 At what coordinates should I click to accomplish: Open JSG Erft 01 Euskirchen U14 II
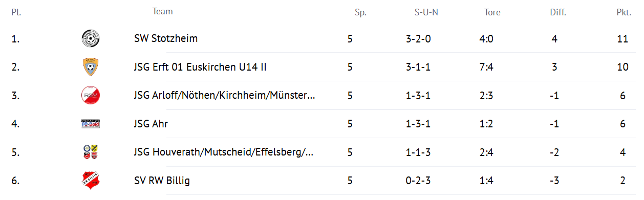pyautogui.click(x=200, y=67)
